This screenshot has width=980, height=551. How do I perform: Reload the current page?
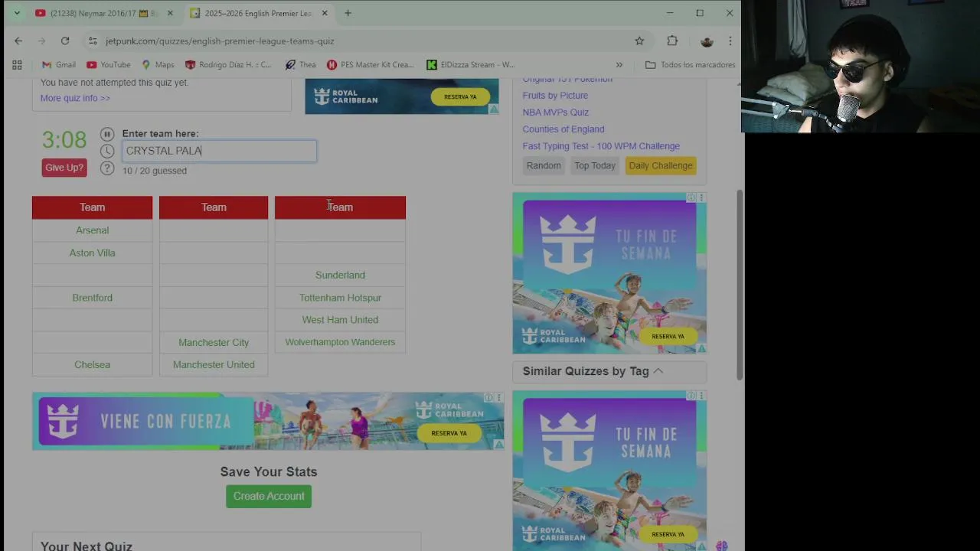65,41
